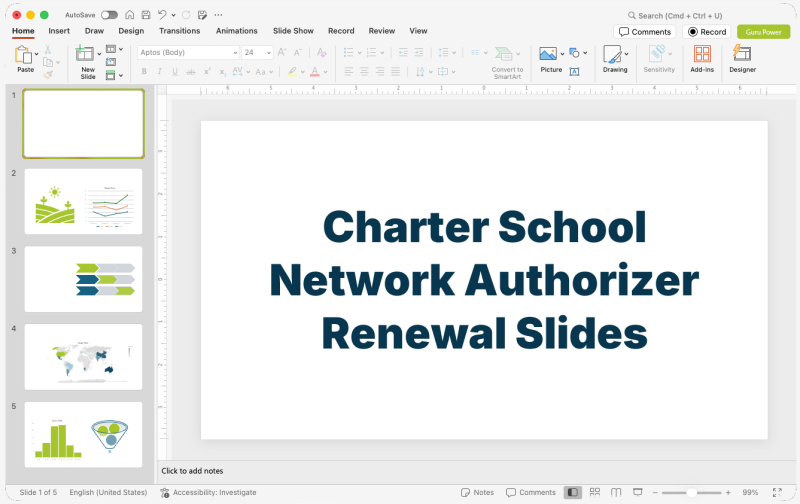The height and width of the screenshot is (504, 800).
Task: Click the Home icon in title bar
Action: [130, 15]
